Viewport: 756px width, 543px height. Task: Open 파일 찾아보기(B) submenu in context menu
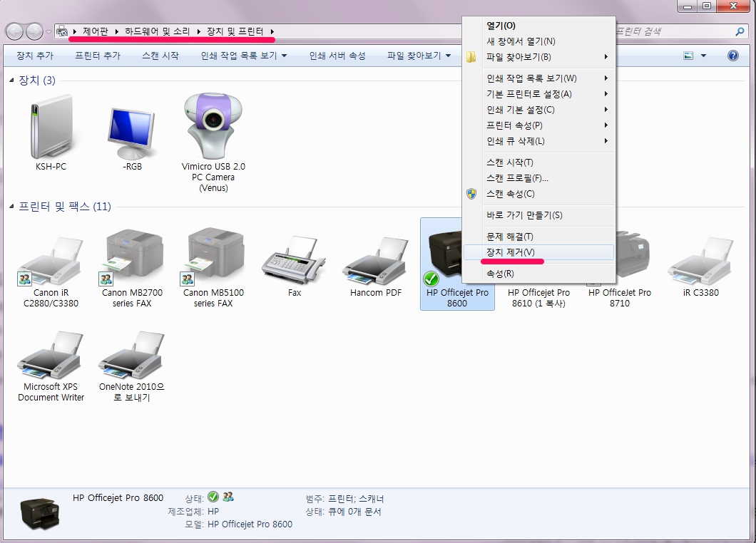coord(538,57)
